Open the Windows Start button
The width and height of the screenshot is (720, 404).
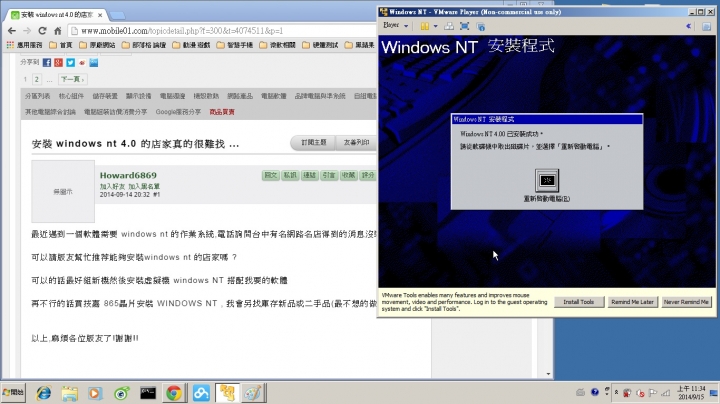(13, 393)
